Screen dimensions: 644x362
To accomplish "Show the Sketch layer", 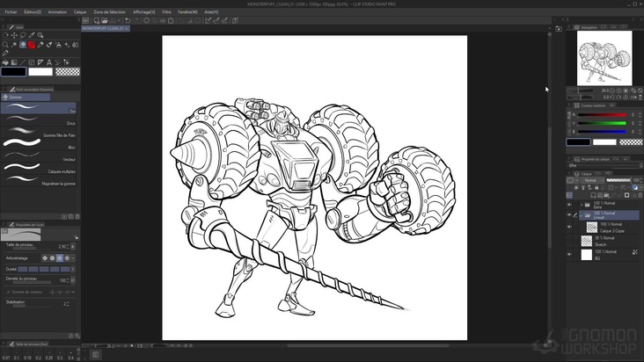I will [x=569, y=241].
